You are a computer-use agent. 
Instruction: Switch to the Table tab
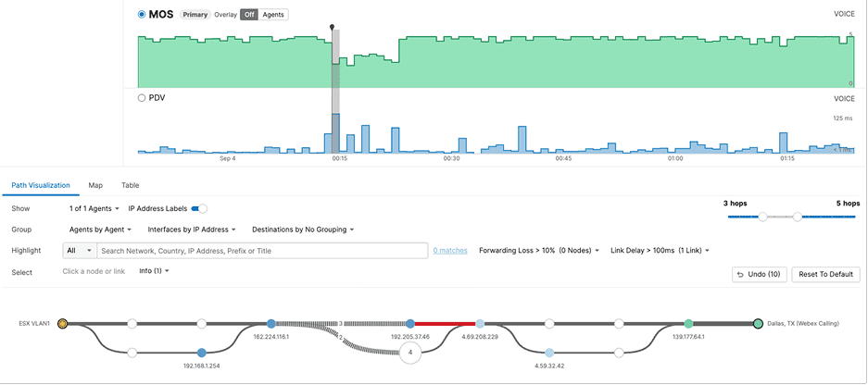point(131,185)
